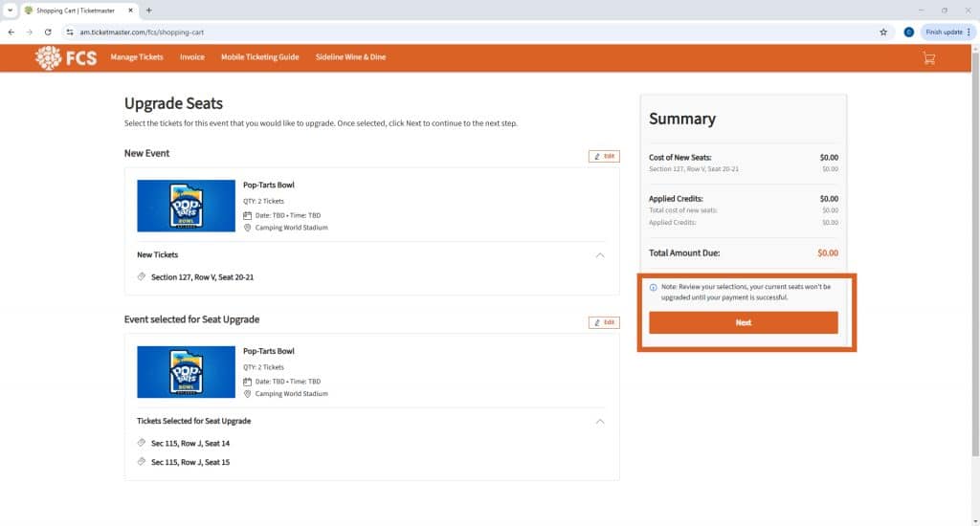
Task: Close the Shopping Cart tab
Action: 130,11
